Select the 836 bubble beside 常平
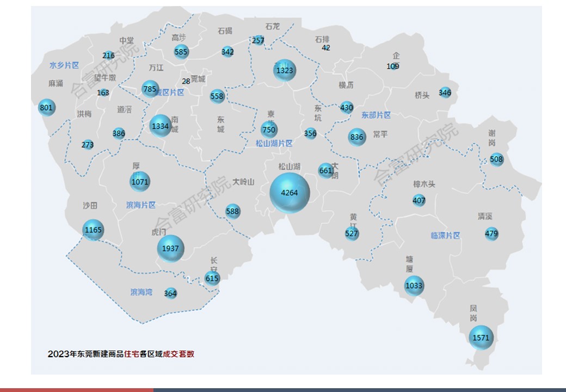Viewport: 566px width, 392px height. pos(357,137)
